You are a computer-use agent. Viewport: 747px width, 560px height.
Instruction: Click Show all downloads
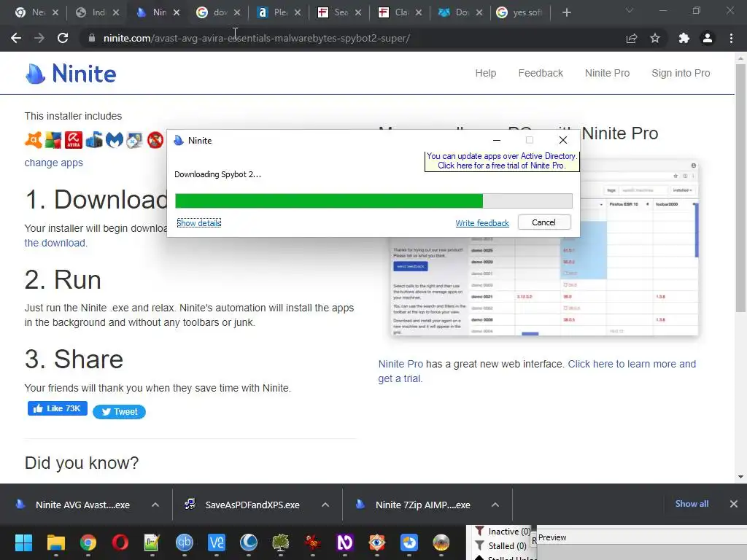[692, 504]
